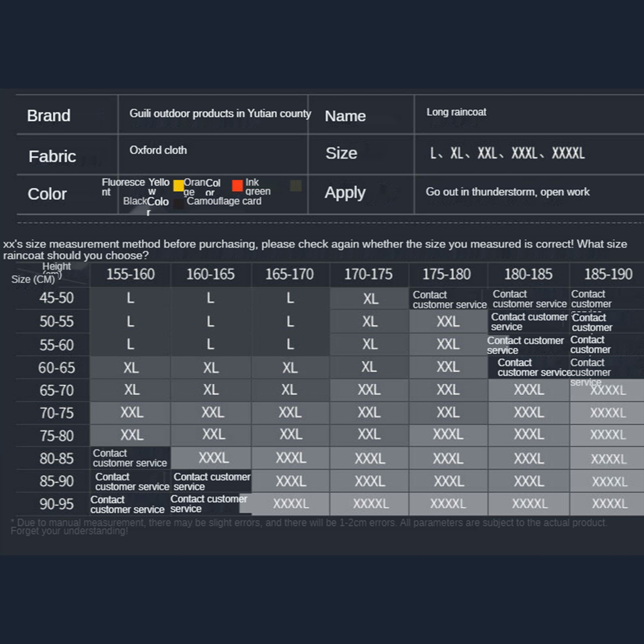Viewport: 644px width, 644px height.
Task: Select XXXL cell for 80-85 and 160-165
Action: pos(213,458)
